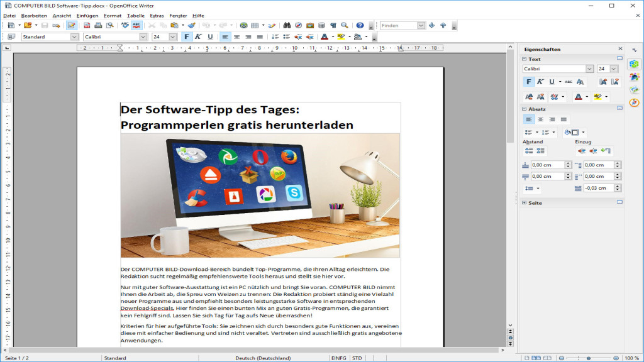The width and height of the screenshot is (644, 362).
Task: Toggle bold formatting off
Action: [186, 36]
